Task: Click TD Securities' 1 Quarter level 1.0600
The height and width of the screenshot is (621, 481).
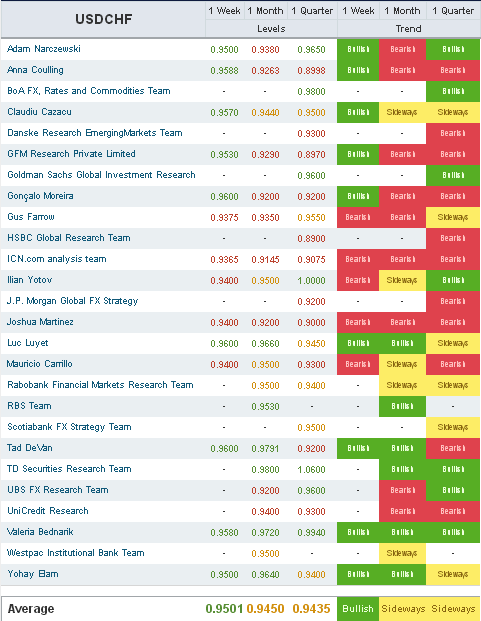Action: tap(312, 469)
